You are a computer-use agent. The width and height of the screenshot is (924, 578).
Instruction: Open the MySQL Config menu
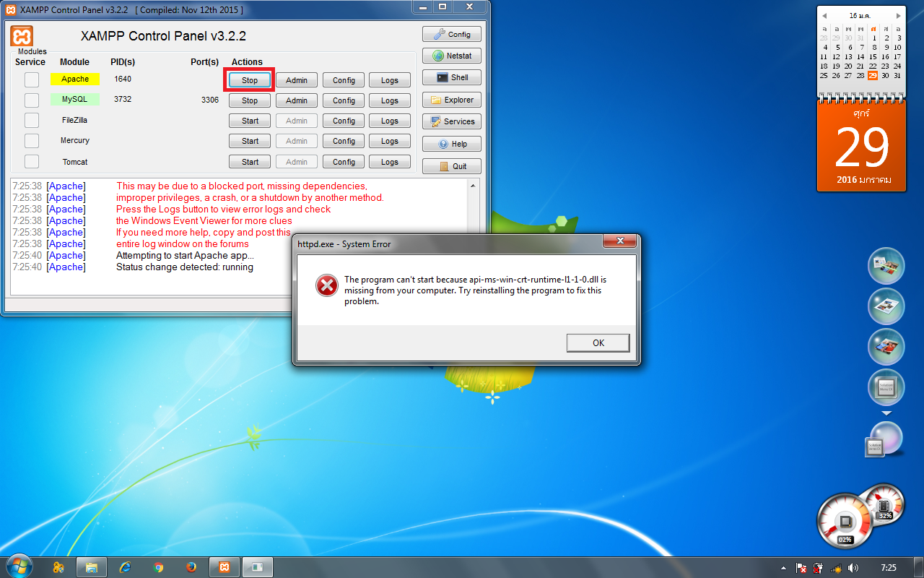[x=344, y=100]
